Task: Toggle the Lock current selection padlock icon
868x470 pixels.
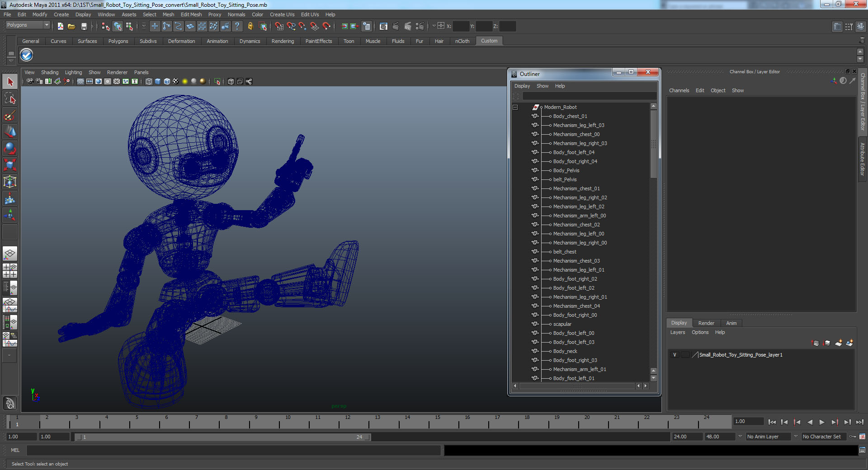Action: click(x=250, y=27)
